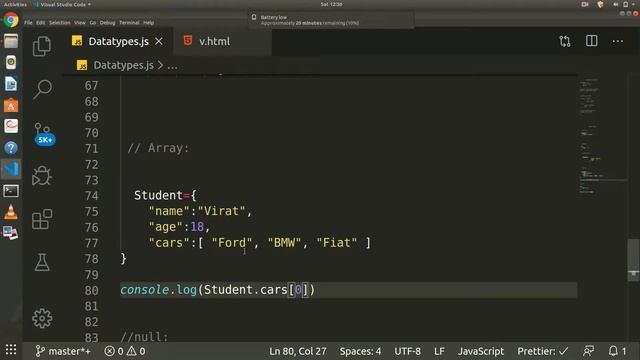
Task: Click line number 80 in the gutter
Action: 91,291
